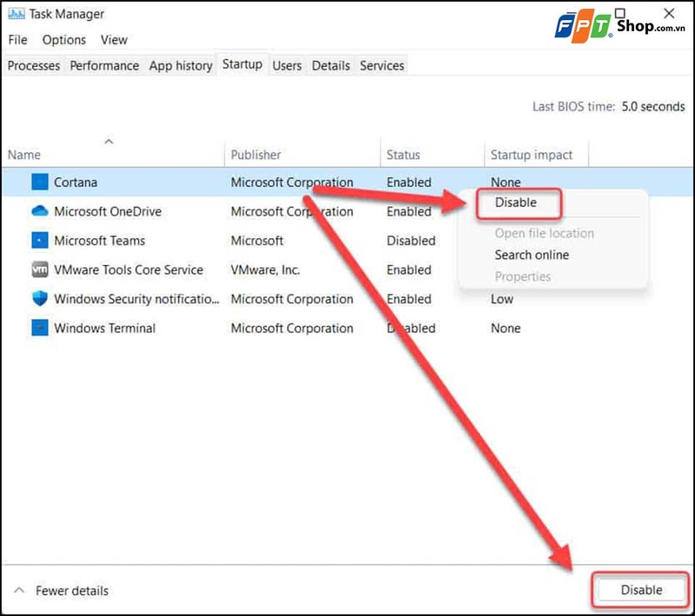Choose Properties in the context menu
This screenshot has height=616, width=695.
pos(523,276)
